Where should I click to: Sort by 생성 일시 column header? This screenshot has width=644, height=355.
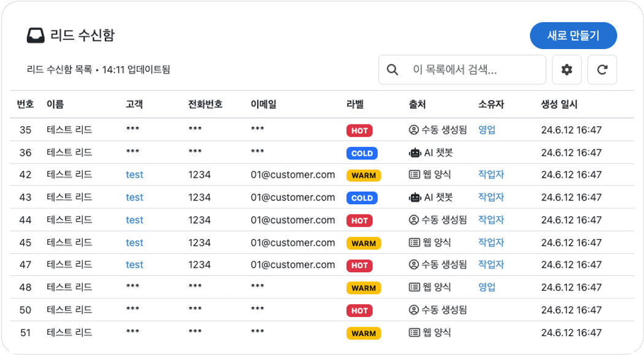point(559,104)
